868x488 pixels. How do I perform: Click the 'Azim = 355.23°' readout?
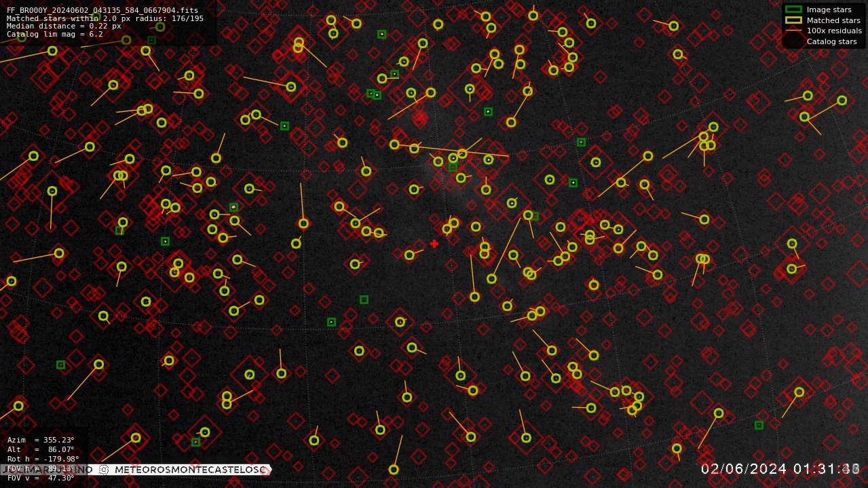(x=41, y=440)
